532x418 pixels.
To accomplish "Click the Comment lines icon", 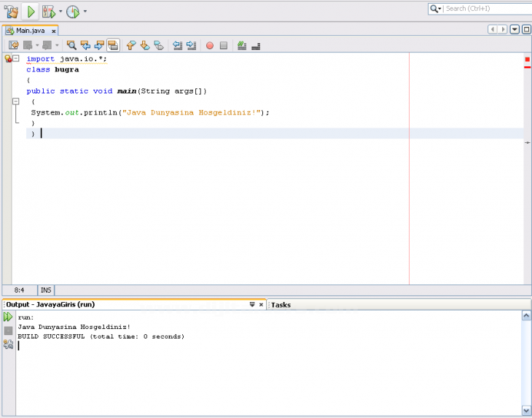I will point(242,45).
